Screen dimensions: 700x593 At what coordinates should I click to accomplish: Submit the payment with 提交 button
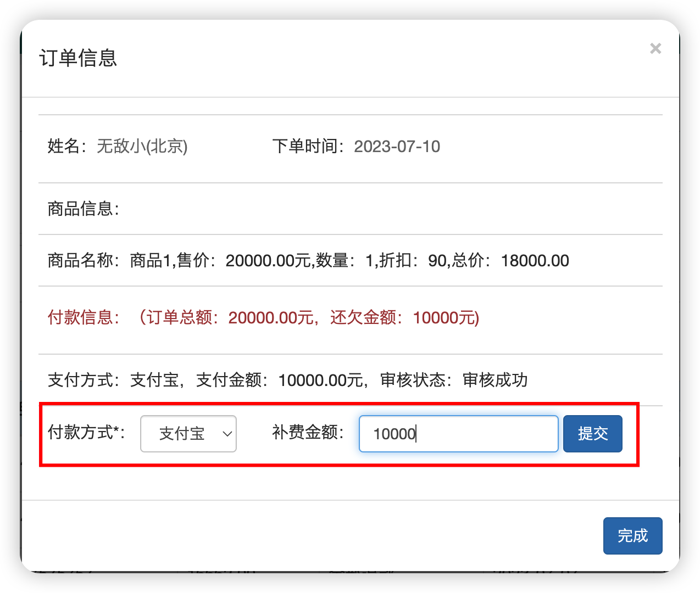coord(593,434)
